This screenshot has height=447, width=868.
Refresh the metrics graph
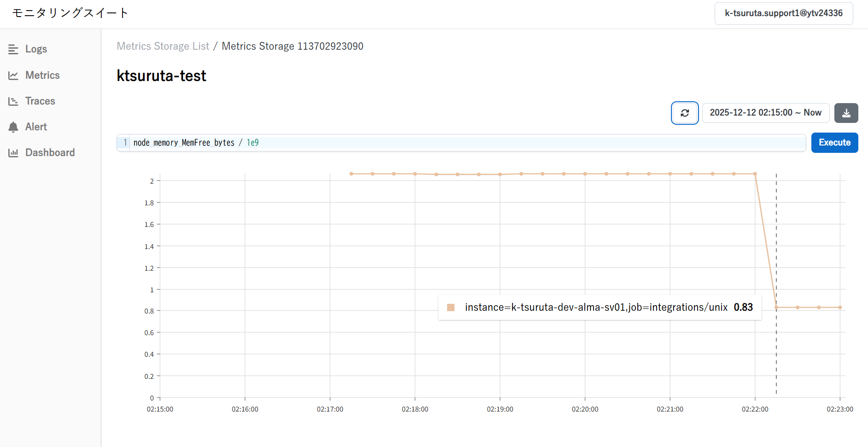pyautogui.click(x=685, y=113)
